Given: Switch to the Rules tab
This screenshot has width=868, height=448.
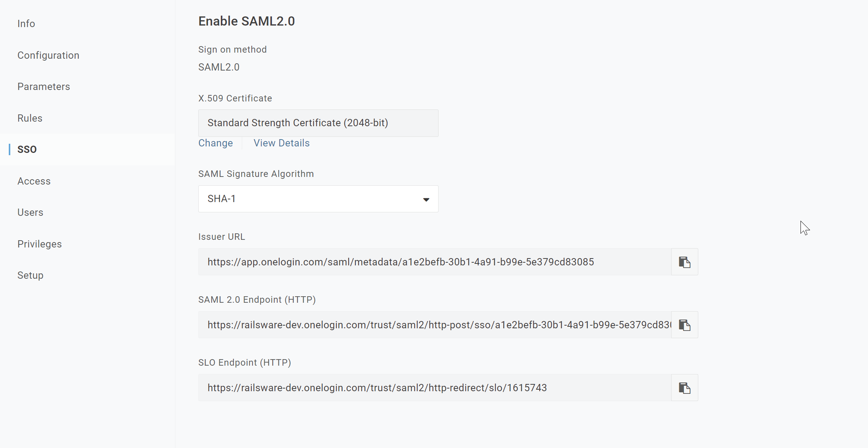Looking at the screenshot, I should pos(30,118).
